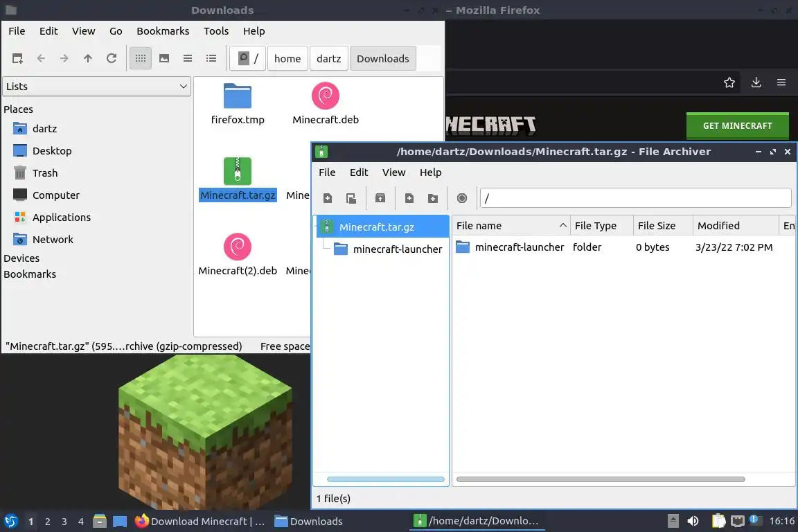
Task: Open Network in Places sidebar
Action: 53,239
